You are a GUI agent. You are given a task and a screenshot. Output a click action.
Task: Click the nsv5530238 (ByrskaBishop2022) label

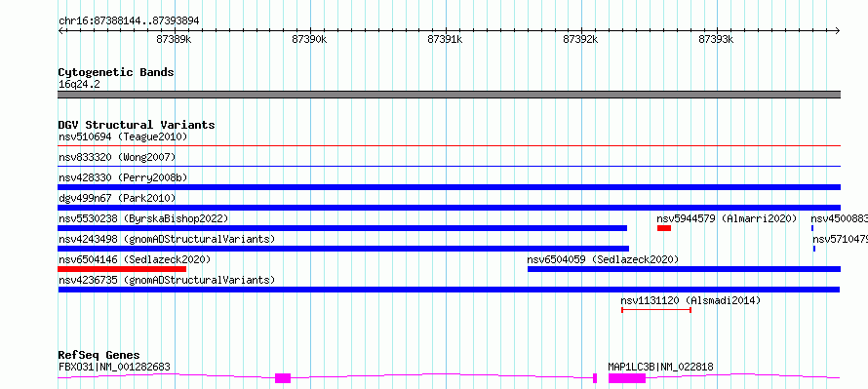click(143, 218)
